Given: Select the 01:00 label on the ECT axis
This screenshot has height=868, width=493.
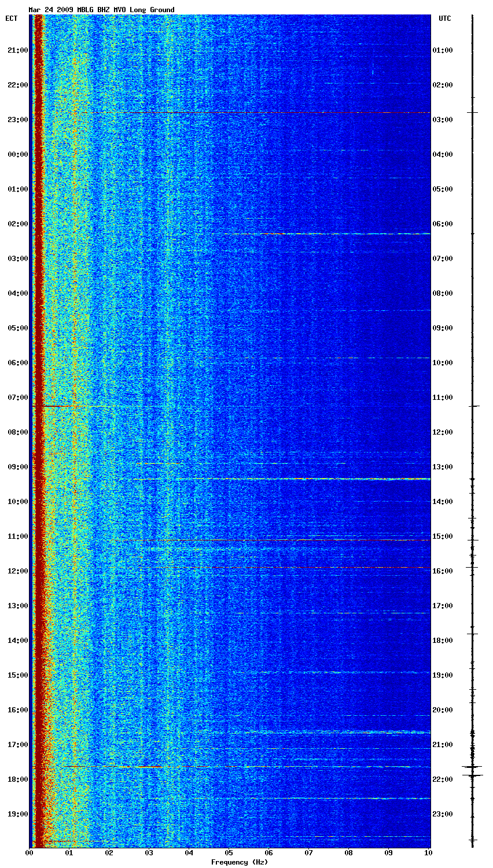Looking at the screenshot, I should click(x=18, y=189).
